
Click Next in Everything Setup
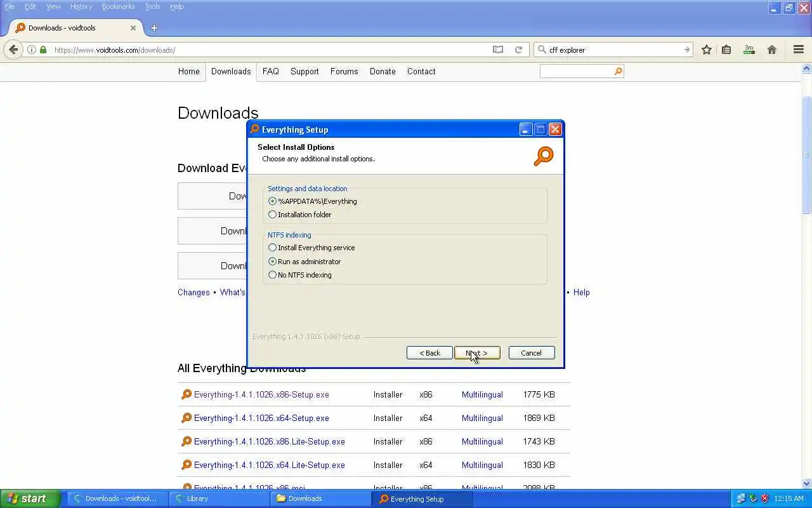[477, 353]
